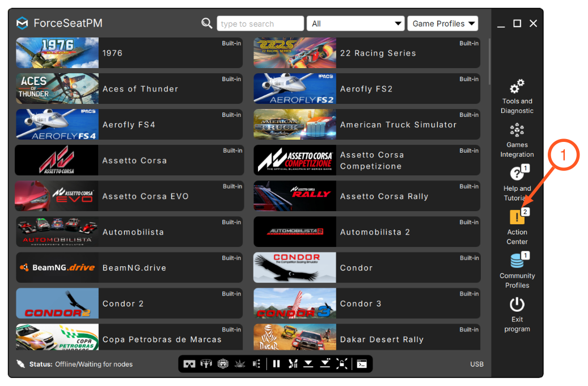The width and height of the screenshot is (588, 386).
Task: Click the VR headset icon in bottom toolbar
Action: [189, 364]
